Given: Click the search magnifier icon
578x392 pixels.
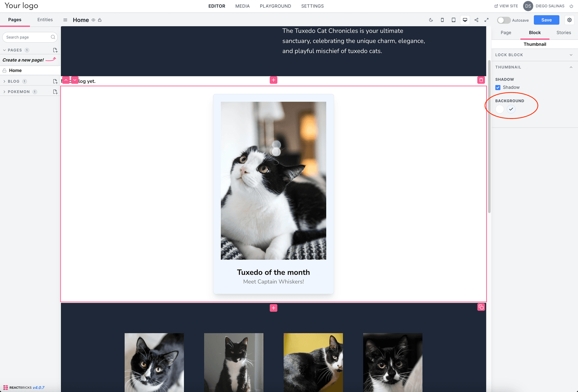Looking at the screenshot, I should (53, 37).
